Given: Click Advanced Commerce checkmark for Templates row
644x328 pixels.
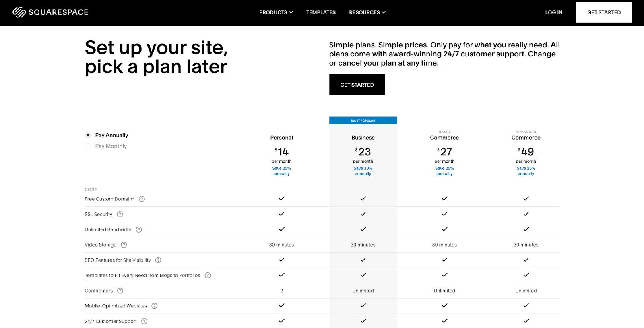Looking at the screenshot, I should coord(526,275).
